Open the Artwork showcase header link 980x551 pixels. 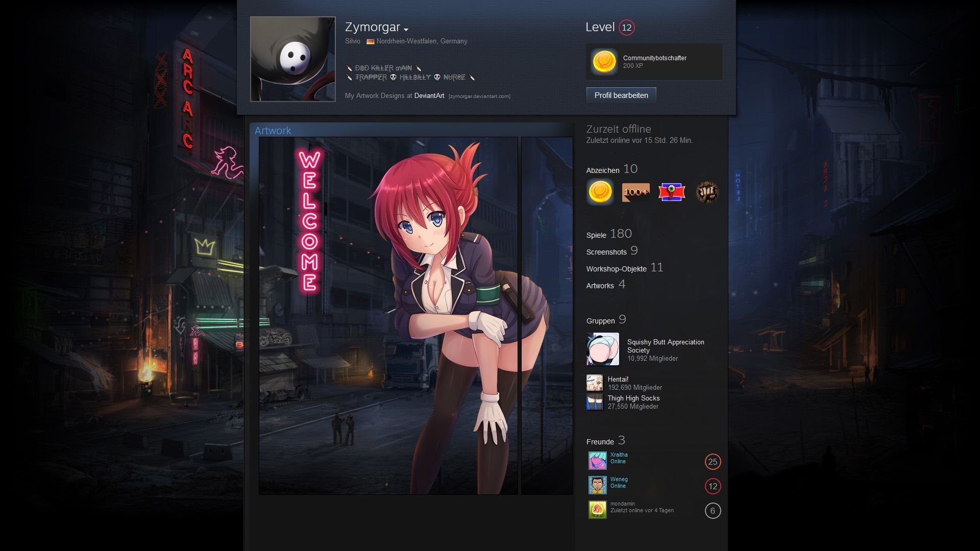[x=273, y=131]
